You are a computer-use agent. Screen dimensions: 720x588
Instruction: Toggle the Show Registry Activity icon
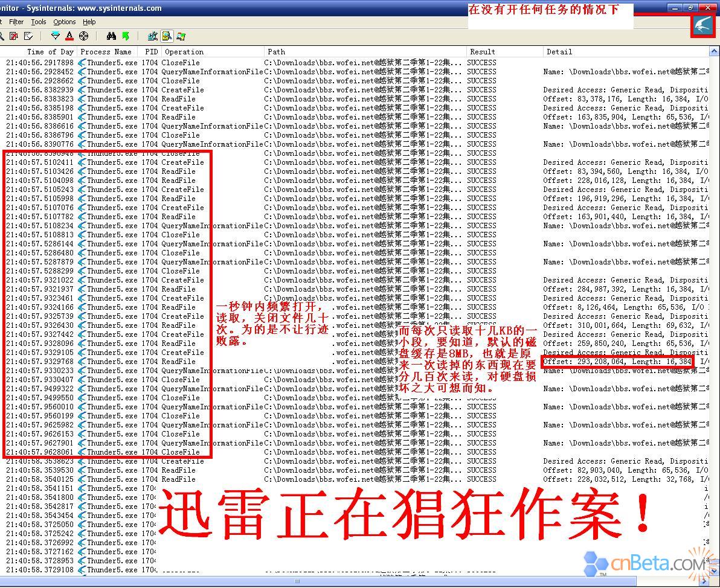[x=153, y=36]
